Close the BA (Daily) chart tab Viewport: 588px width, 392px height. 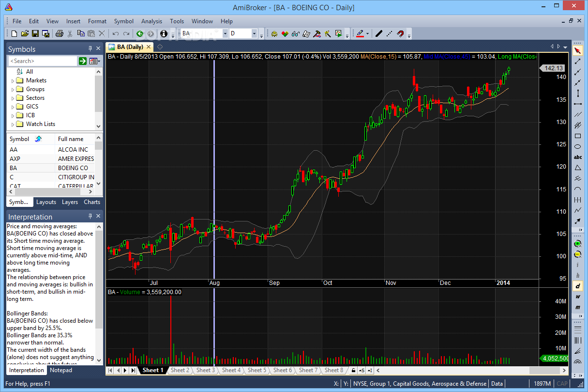pos(148,47)
